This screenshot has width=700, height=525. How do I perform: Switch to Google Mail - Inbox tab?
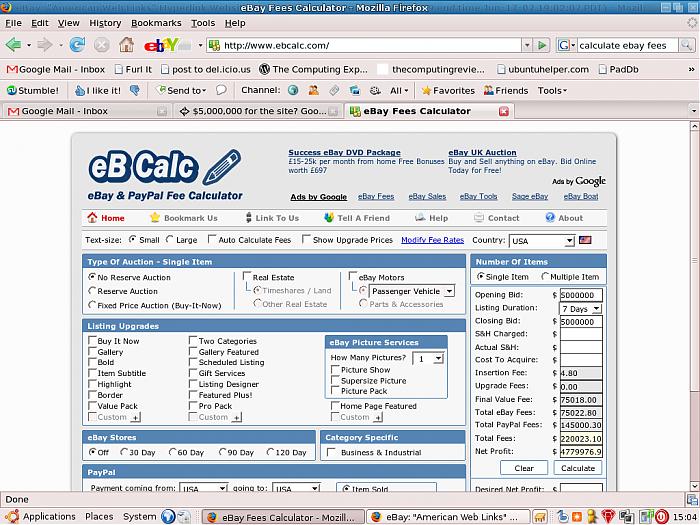[x=86, y=111]
